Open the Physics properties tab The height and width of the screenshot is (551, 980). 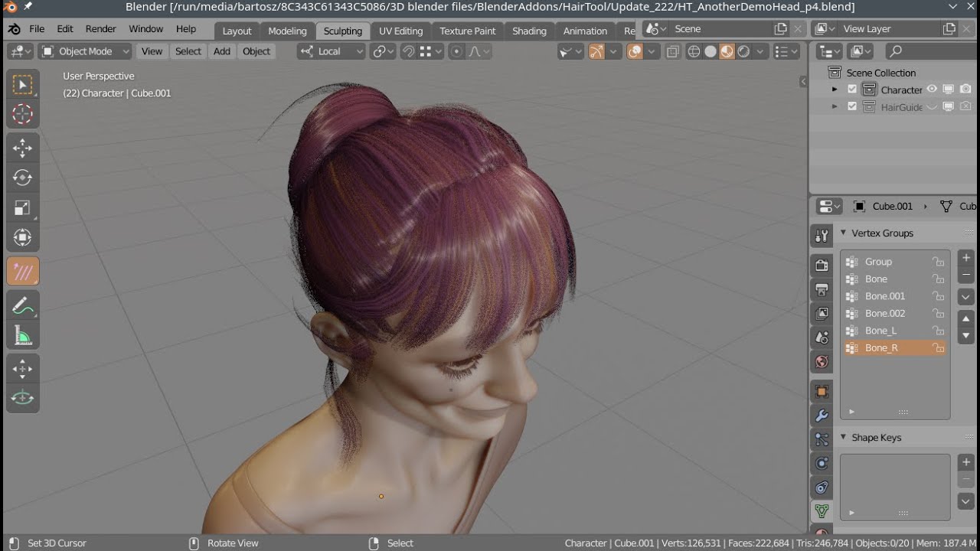pyautogui.click(x=822, y=464)
